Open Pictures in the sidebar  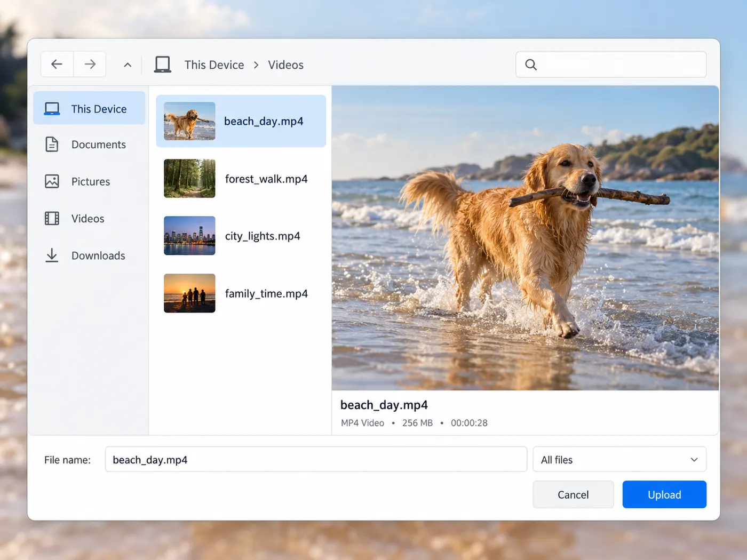[89, 181]
